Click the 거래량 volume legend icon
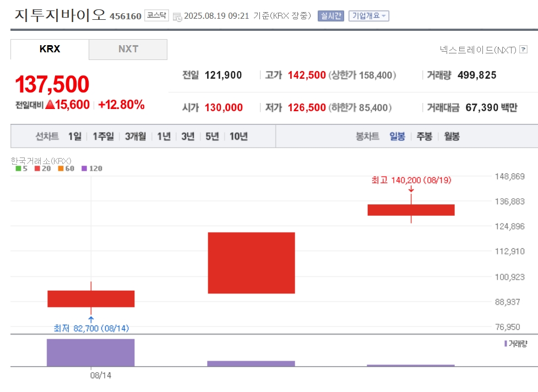The width and height of the screenshot is (538, 392). point(506,344)
